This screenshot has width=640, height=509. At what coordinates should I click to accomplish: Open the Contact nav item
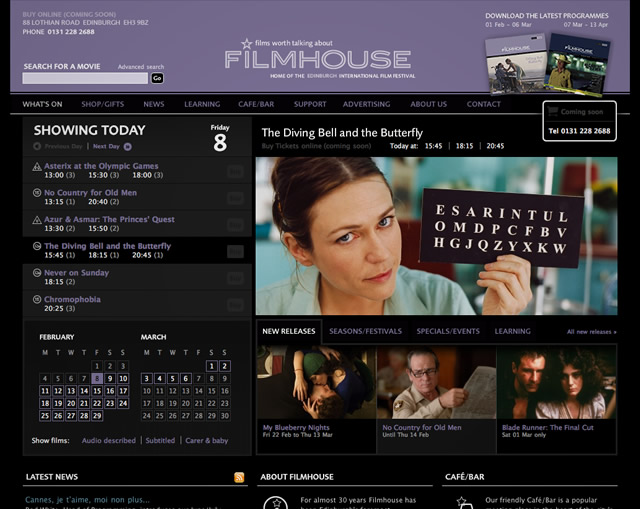484,104
